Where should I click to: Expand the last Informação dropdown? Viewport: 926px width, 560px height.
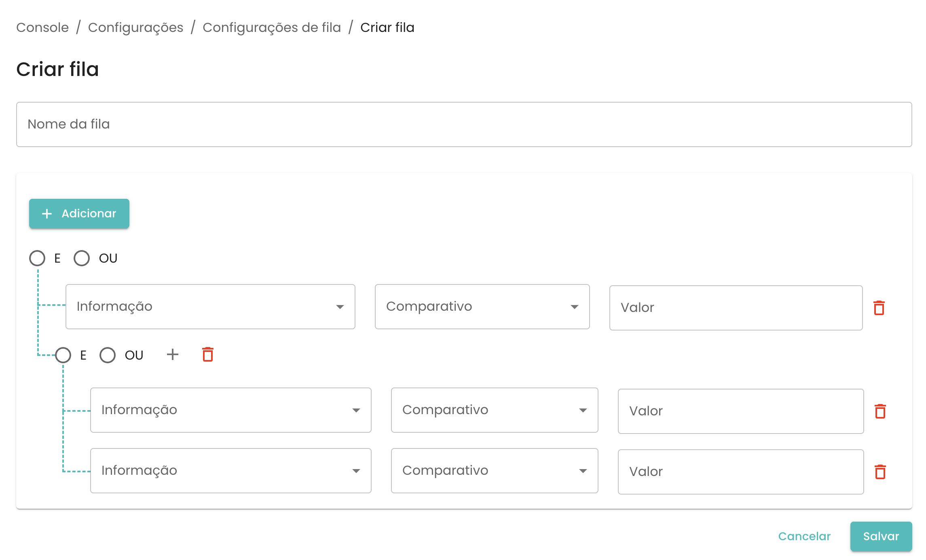coord(230,471)
